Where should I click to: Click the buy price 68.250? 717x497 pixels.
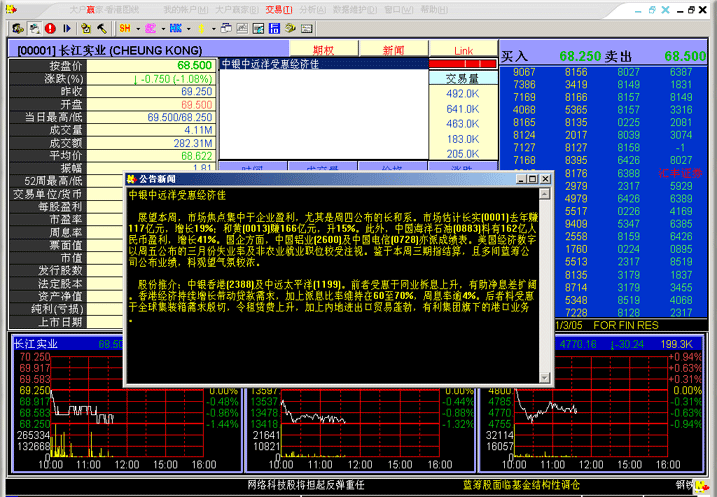pyautogui.click(x=580, y=56)
